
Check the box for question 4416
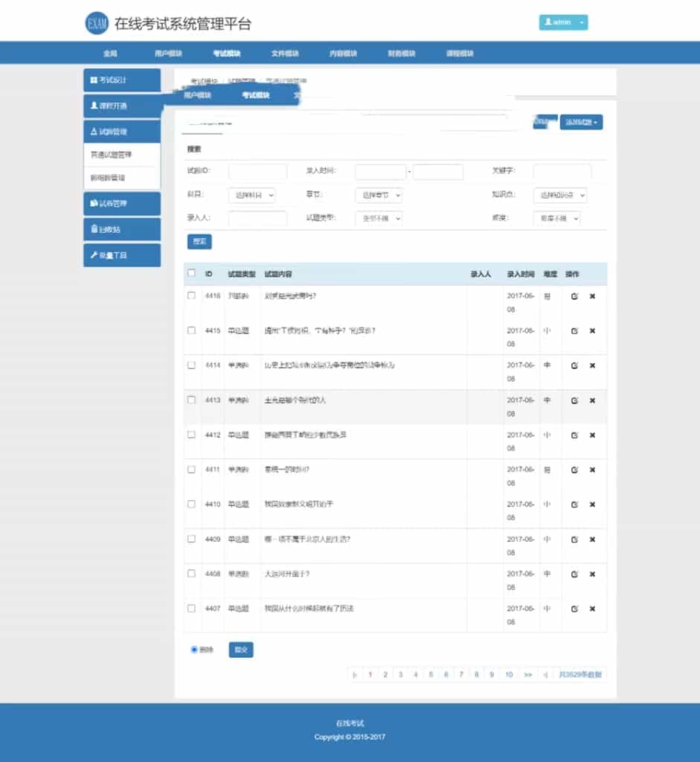(191, 295)
